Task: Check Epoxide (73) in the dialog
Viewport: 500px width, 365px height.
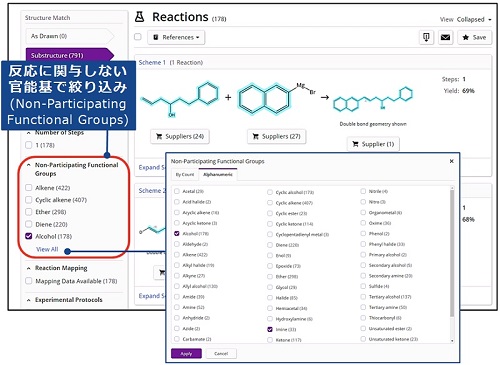Action: pyautogui.click(x=270, y=266)
